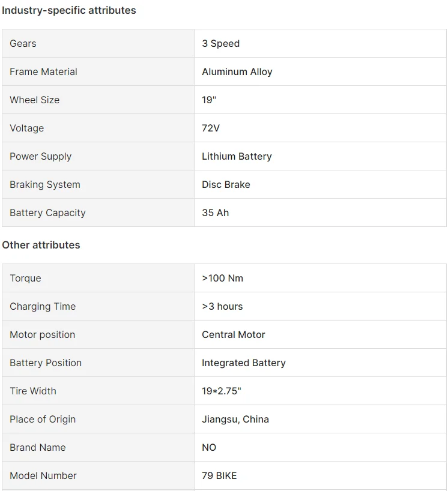The height and width of the screenshot is (491, 448).
Task: Click the "Other attributes" section heading
Action: pyautogui.click(x=41, y=245)
